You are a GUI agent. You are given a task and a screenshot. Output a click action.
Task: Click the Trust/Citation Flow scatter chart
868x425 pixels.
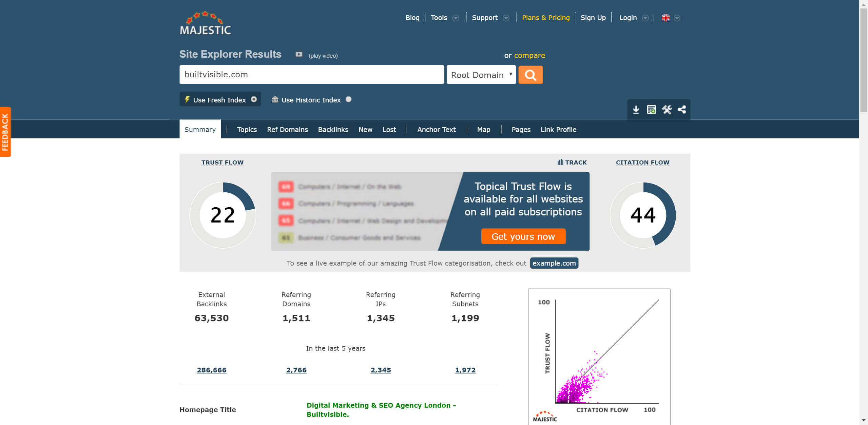click(x=599, y=356)
